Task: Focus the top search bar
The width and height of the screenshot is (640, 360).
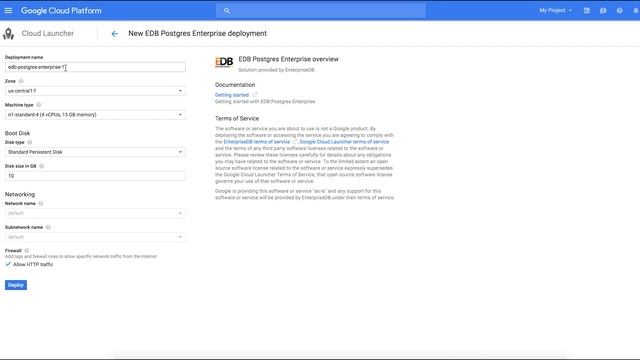Action: point(320,11)
